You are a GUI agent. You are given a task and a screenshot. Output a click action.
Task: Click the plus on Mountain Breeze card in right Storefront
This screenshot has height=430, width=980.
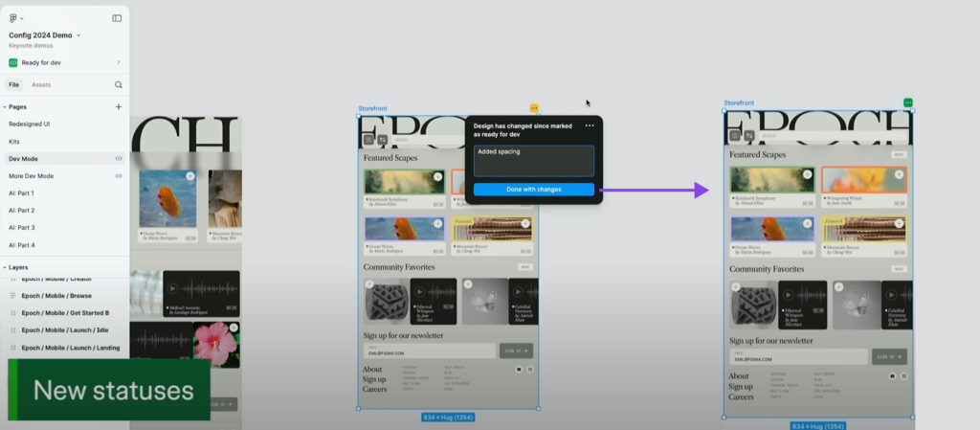pyautogui.click(x=900, y=223)
